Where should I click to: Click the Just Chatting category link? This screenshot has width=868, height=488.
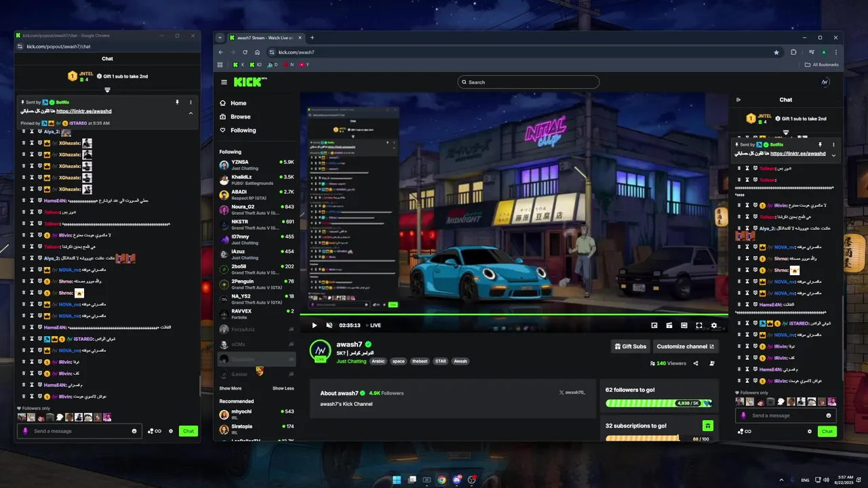coord(351,361)
